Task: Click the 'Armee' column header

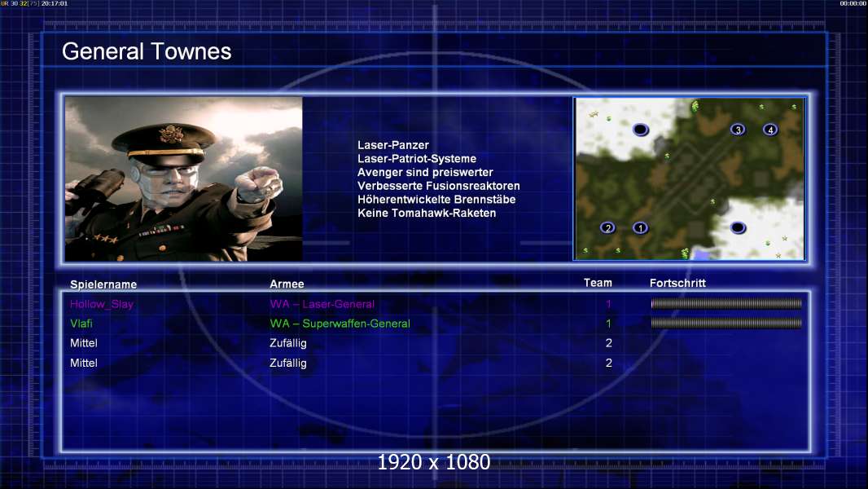Action: (287, 284)
